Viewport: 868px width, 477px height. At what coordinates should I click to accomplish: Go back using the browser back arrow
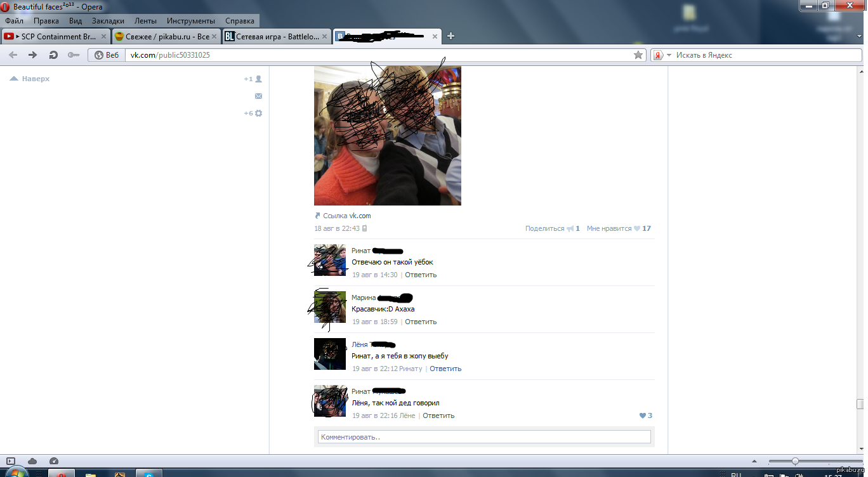tap(13, 55)
